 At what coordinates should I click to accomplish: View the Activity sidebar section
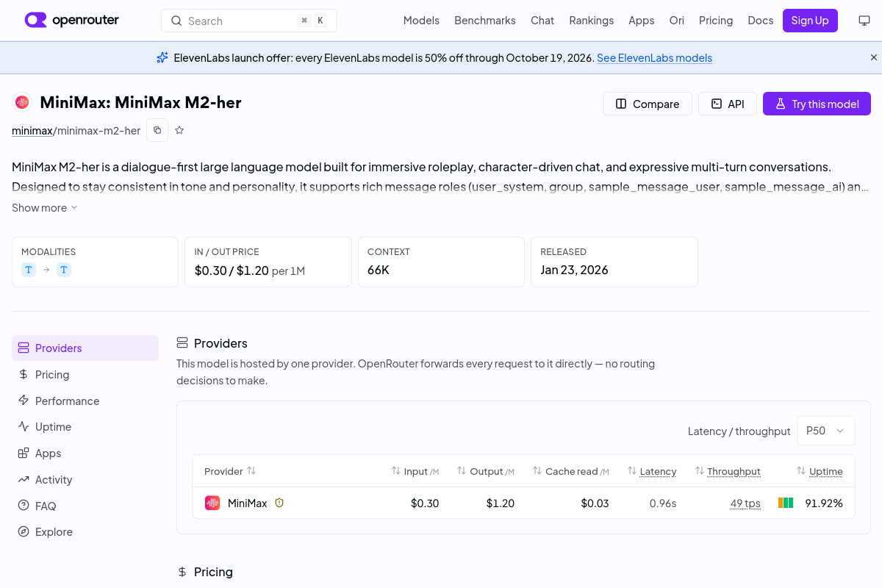click(x=85, y=480)
